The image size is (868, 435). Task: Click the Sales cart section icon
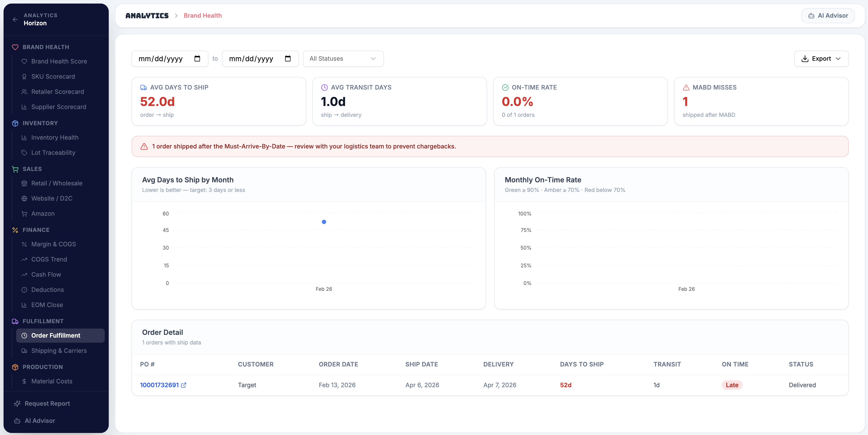15,169
